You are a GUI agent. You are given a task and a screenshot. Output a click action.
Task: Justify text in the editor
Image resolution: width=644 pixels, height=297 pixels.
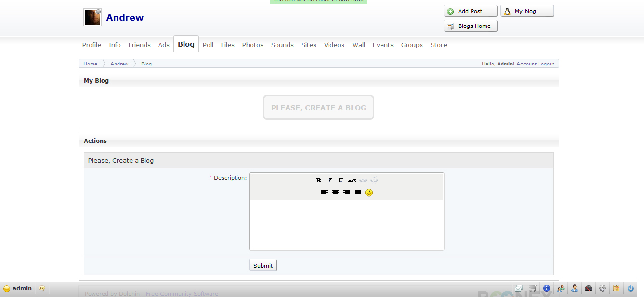click(358, 193)
